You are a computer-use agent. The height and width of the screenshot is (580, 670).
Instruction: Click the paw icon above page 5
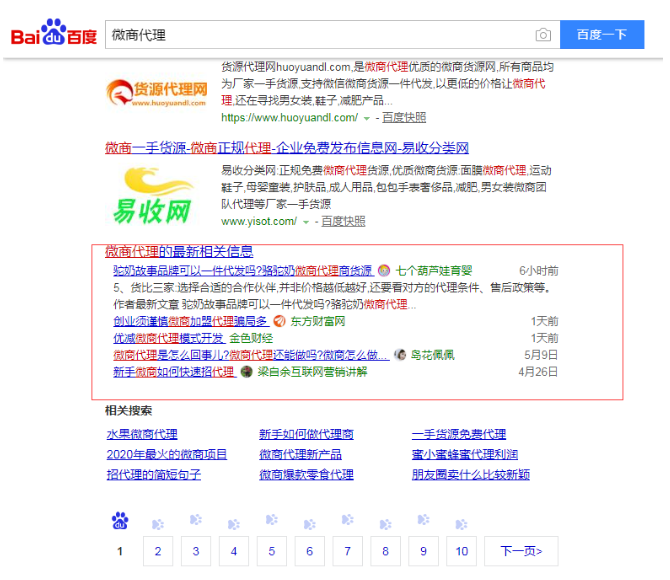click(x=272, y=520)
